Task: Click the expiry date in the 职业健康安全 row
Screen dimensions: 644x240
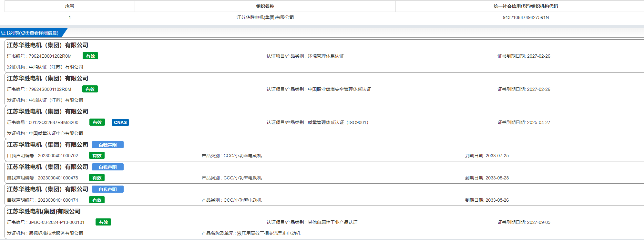Action: pyautogui.click(x=538, y=89)
